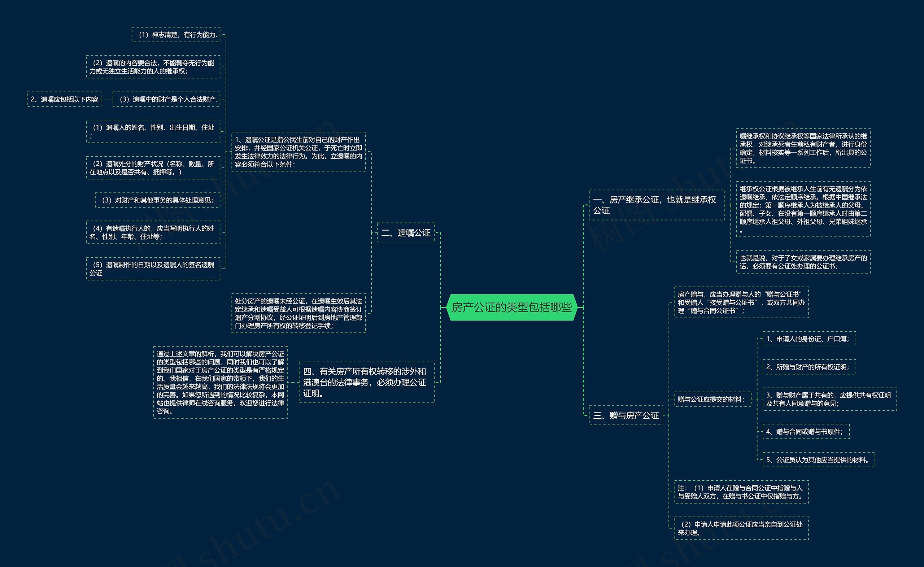This screenshot has height=567, width=924.
Task: Select 四、有关房产所有权转移 branch node
Action: tap(366, 382)
